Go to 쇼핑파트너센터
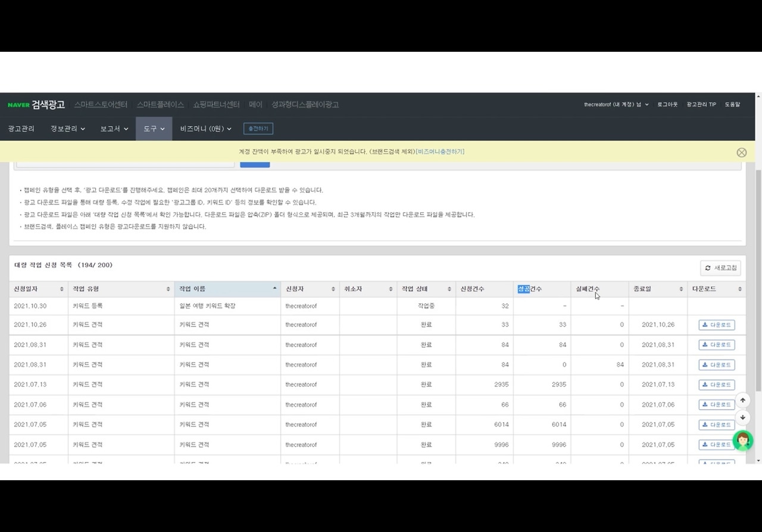 (x=216, y=105)
